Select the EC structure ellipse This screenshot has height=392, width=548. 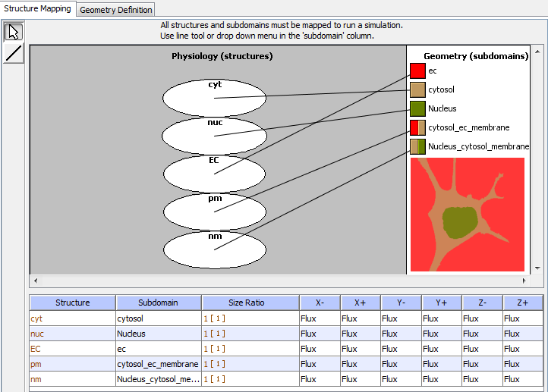(214, 174)
